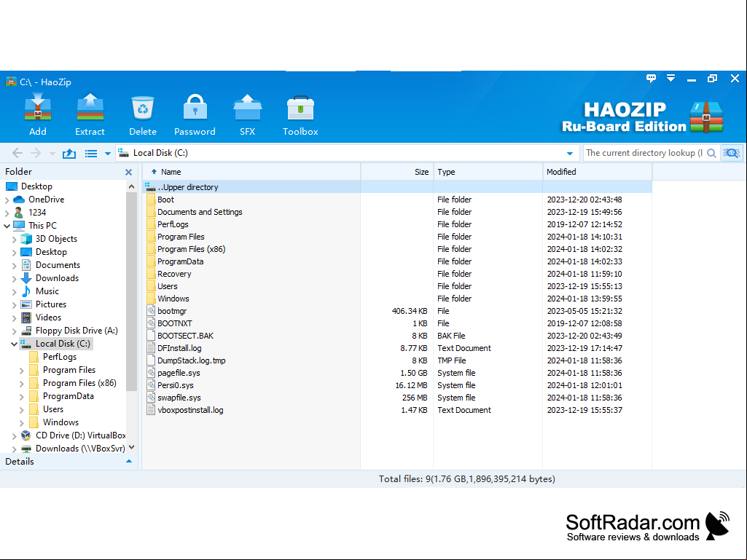Select the Documents and Settings folder icon

(x=151, y=212)
